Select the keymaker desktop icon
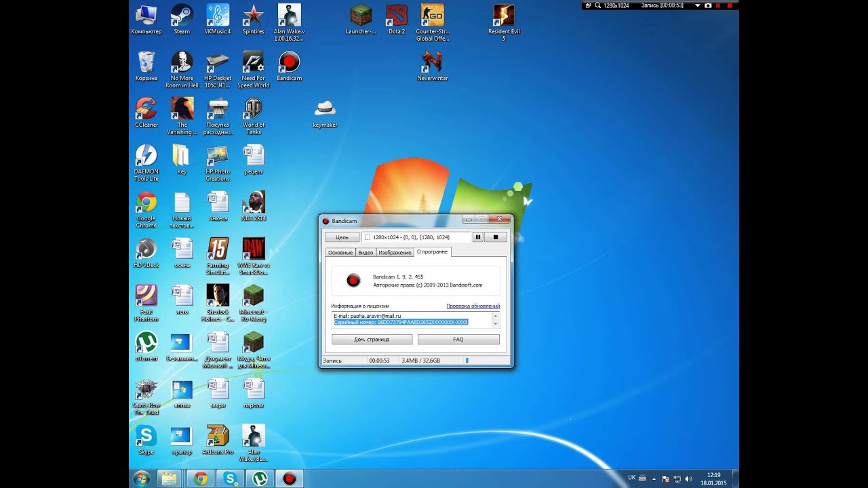Viewport: 868px width, 488px height. click(x=325, y=113)
